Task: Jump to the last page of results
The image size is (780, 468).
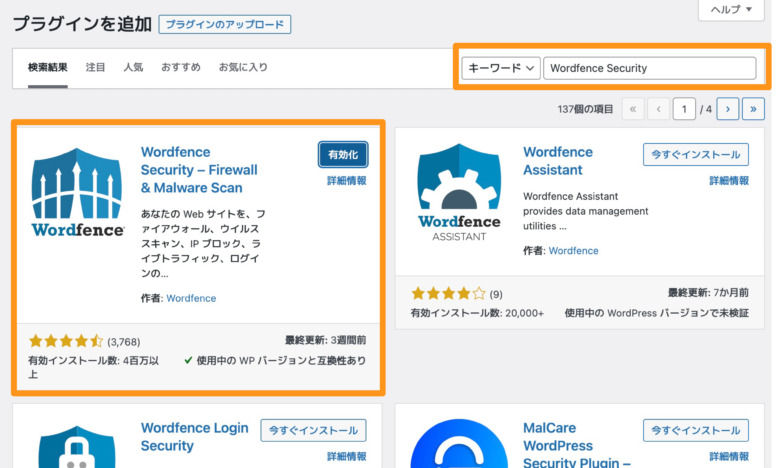Action: click(x=753, y=109)
